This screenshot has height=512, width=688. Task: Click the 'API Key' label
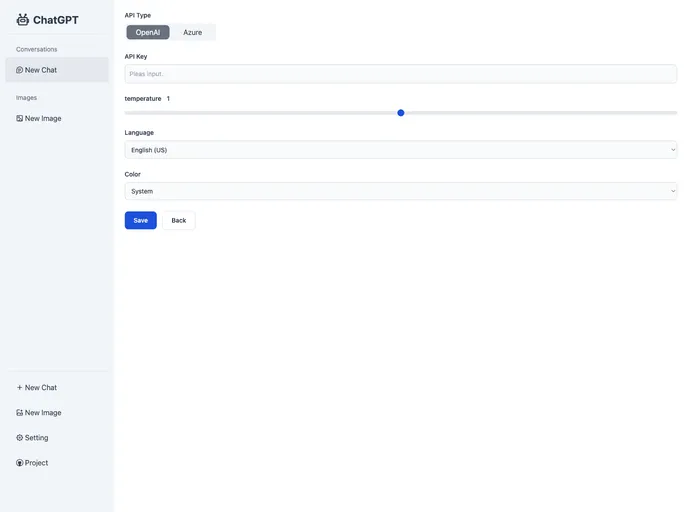[x=136, y=56]
